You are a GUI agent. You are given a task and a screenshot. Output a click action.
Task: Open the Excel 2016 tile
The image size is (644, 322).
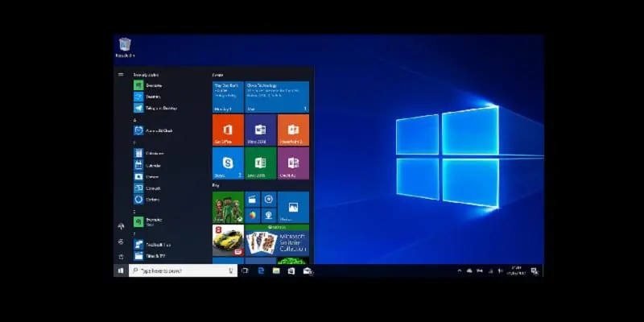(260, 163)
